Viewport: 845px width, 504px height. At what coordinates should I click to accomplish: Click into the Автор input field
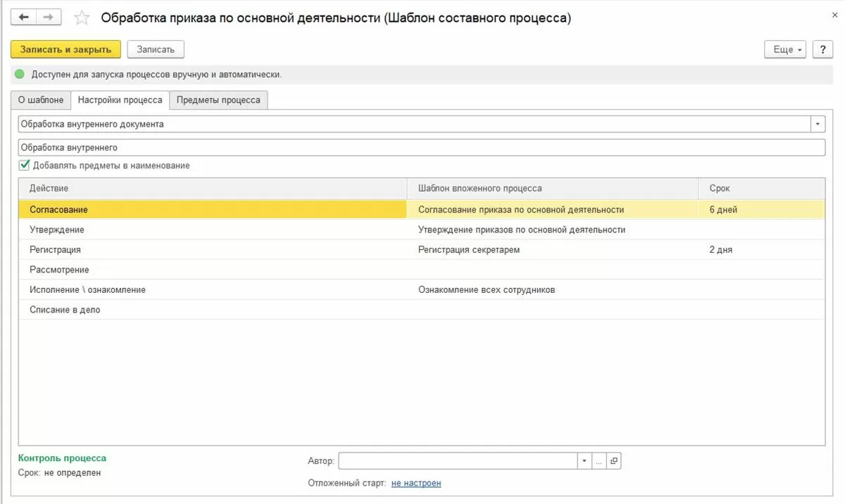tap(458, 461)
